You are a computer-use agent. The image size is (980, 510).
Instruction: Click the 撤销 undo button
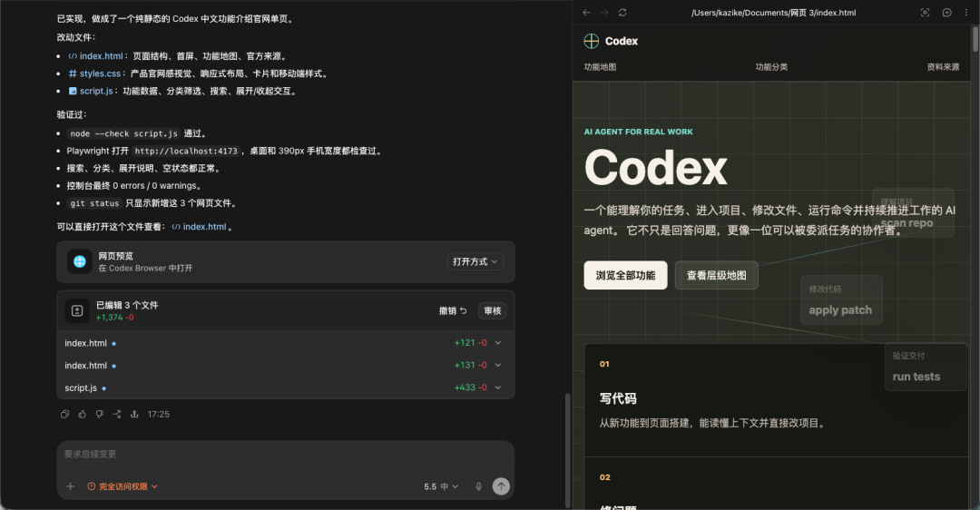(453, 310)
